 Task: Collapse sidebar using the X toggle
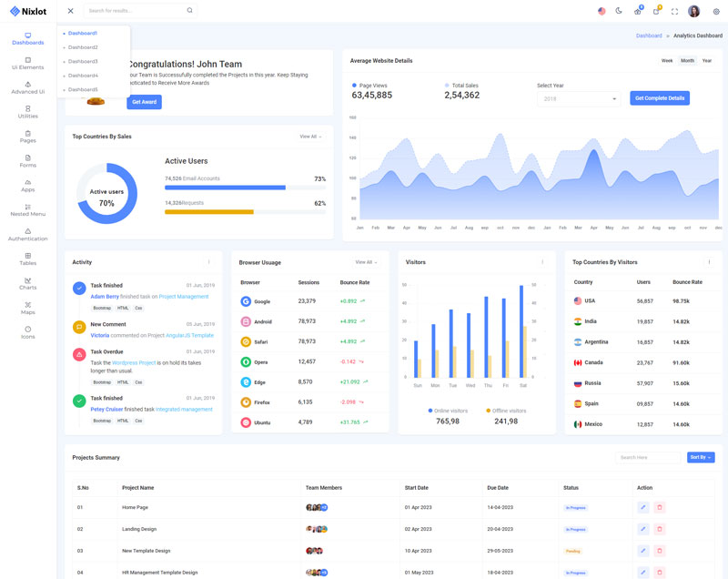(x=71, y=11)
